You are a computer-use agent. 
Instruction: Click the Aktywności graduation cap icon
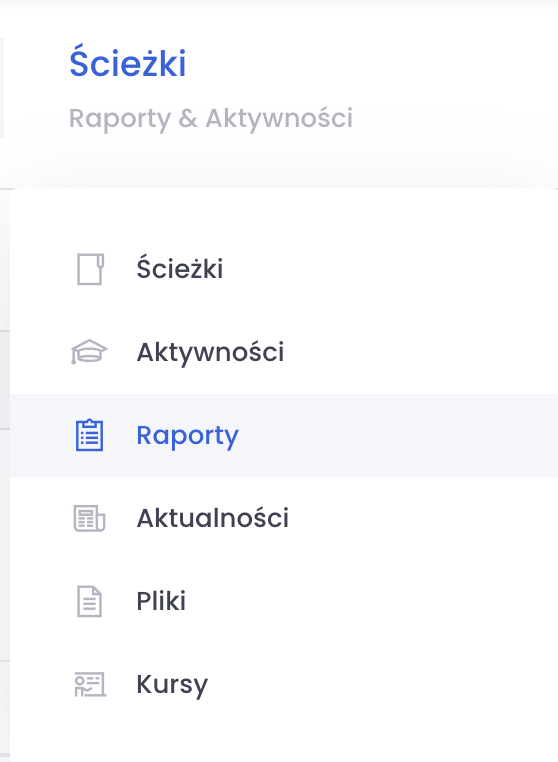tap(89, 352)
